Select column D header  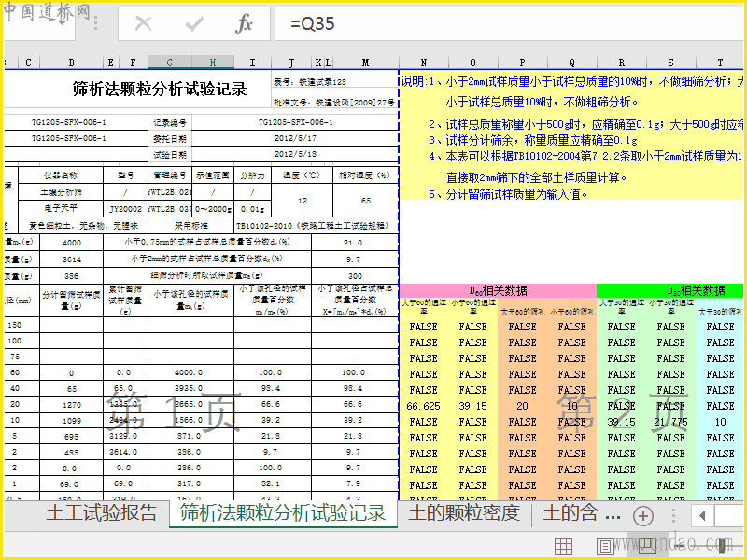click(72, 63)
